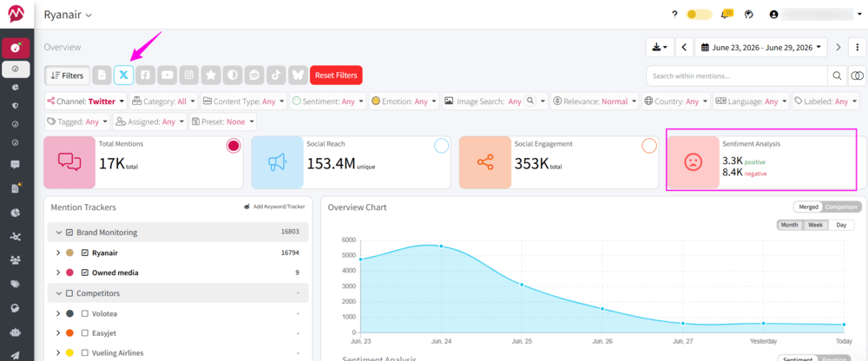This screenshot has width=868, height=361.
Task: Open the Sentiment: Any dropdown
Action: (x=328, y=102)
